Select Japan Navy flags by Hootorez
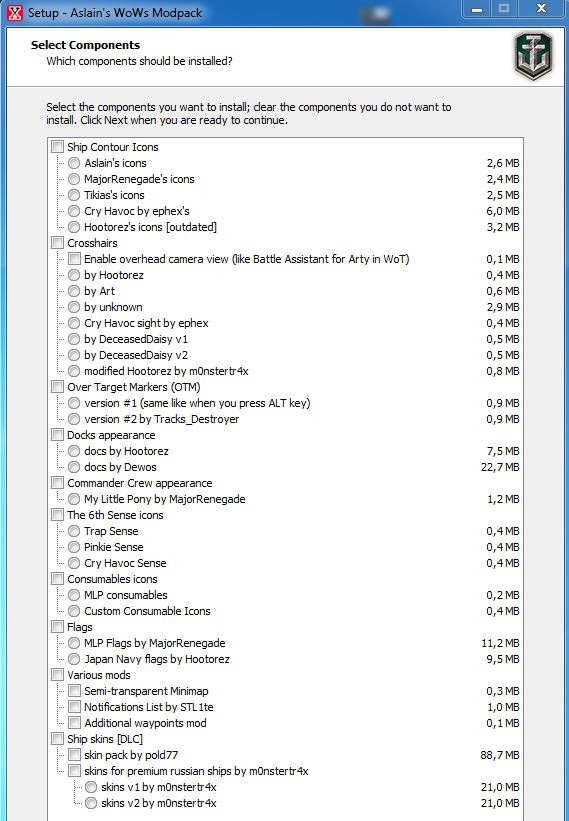Viewport: 569px width, 821px height. (x=74, y=659)
